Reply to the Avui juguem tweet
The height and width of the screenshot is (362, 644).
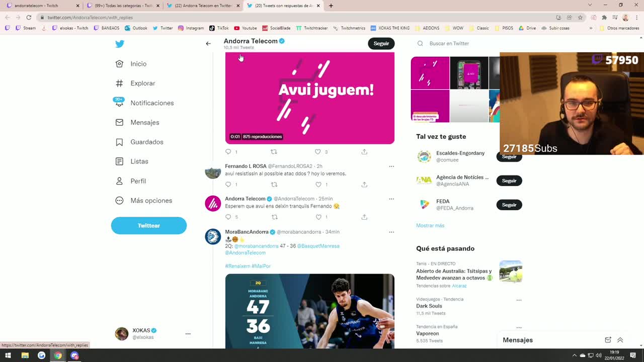[x=228, y=151]
